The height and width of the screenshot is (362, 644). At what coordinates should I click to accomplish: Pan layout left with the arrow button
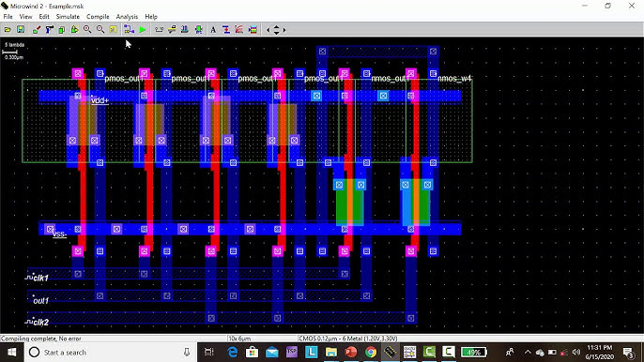click(x=268, y=30)
